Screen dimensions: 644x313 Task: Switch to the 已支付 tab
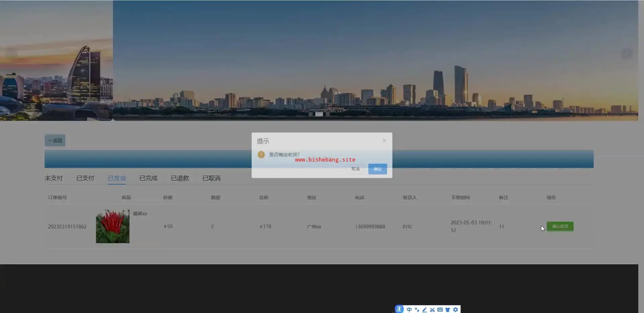coord(85,178)
